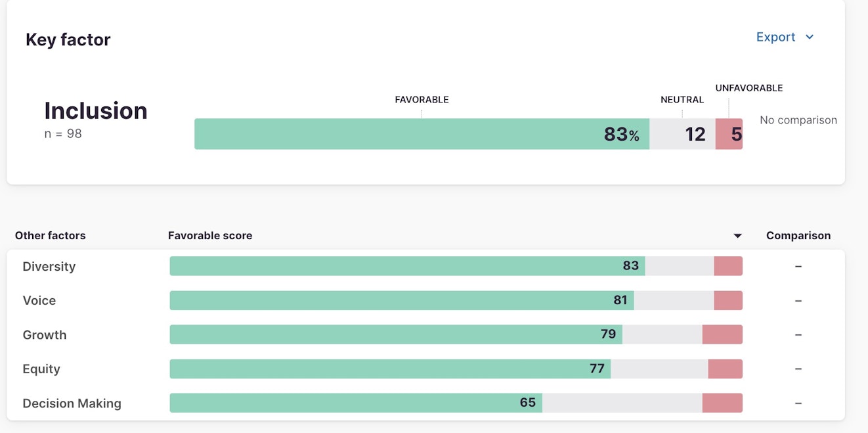The width and height of the screenshot is (868, 433).
Task: Click the Diversity green favorable bar
Action: 407,266
